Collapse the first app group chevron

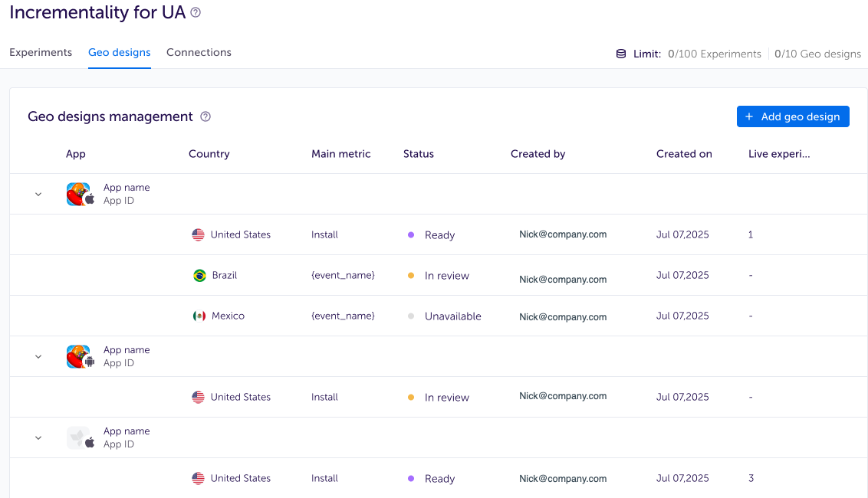tap(38, 195)
